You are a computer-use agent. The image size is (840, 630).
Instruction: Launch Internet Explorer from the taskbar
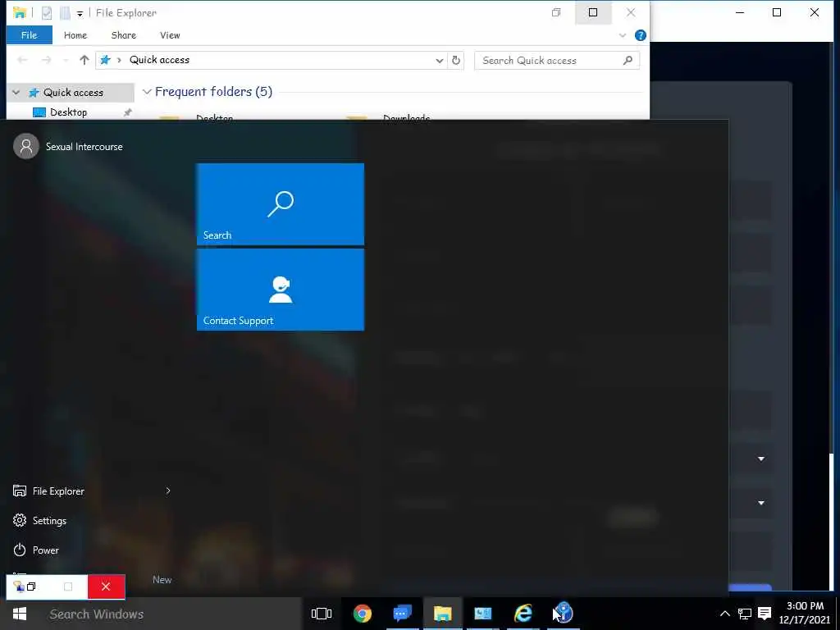click(x=523, y=614)
